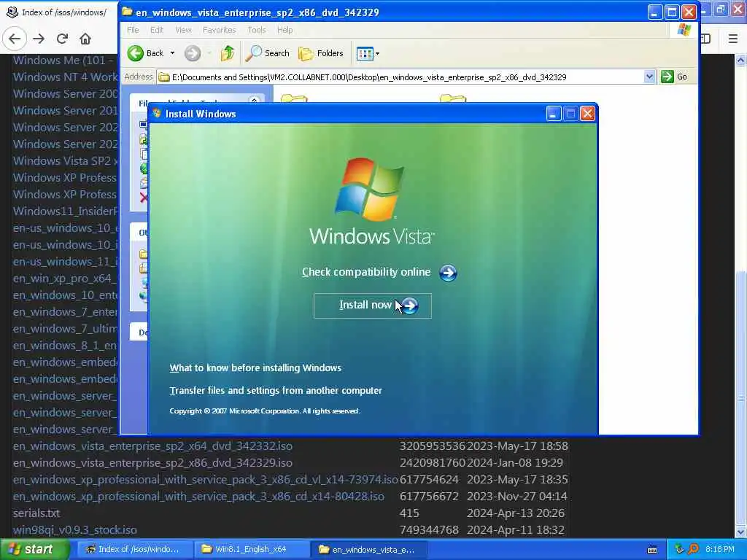Open the Tools menu in Explorer
The image size is (747, 560).
click(256, 30)
